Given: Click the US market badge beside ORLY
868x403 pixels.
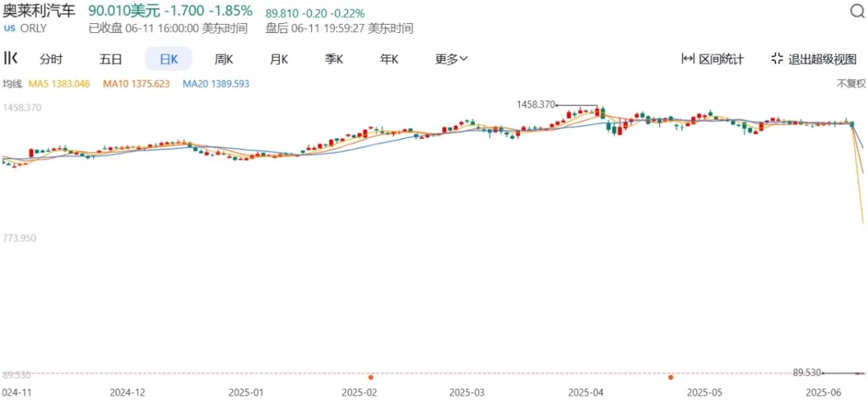Looking at the screenshot, I should click(10, 28).
